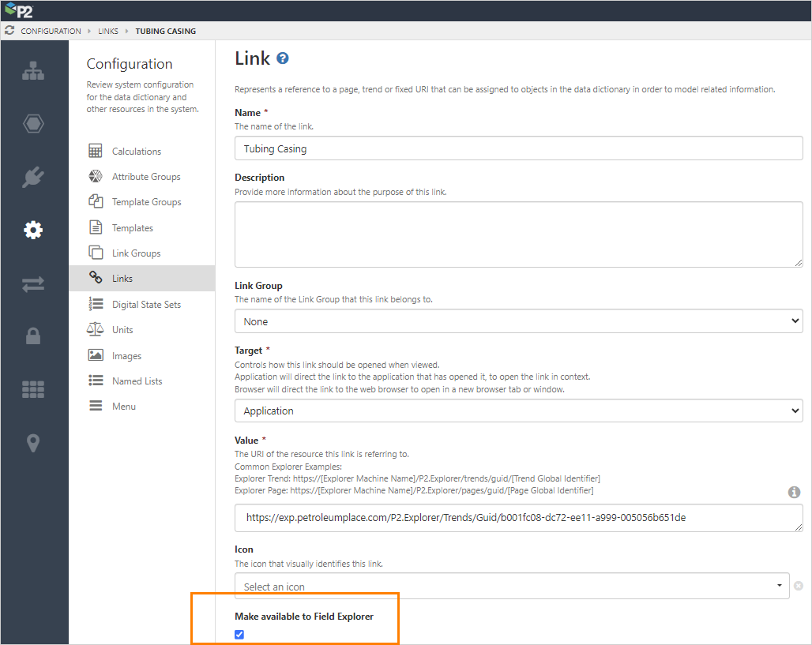The image size is (812, 645).
Task: Open the padlock security sidebar icon
Action: [x=33, y=336]
